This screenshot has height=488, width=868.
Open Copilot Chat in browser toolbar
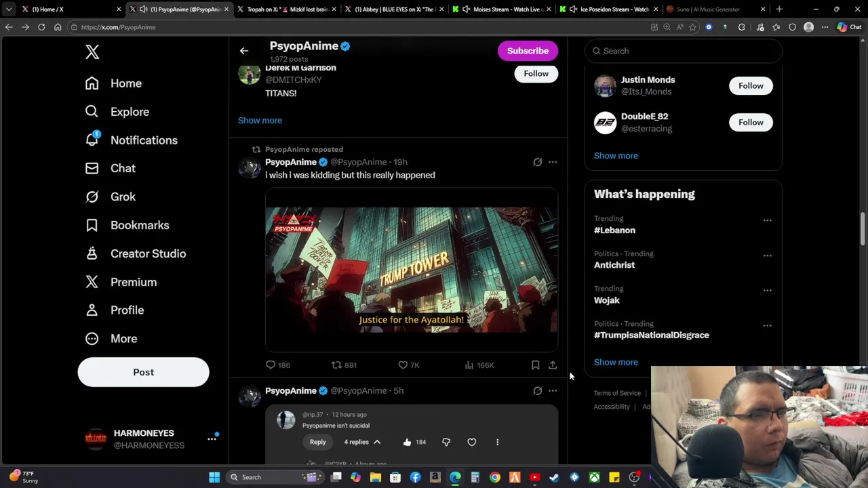point(849,27)
